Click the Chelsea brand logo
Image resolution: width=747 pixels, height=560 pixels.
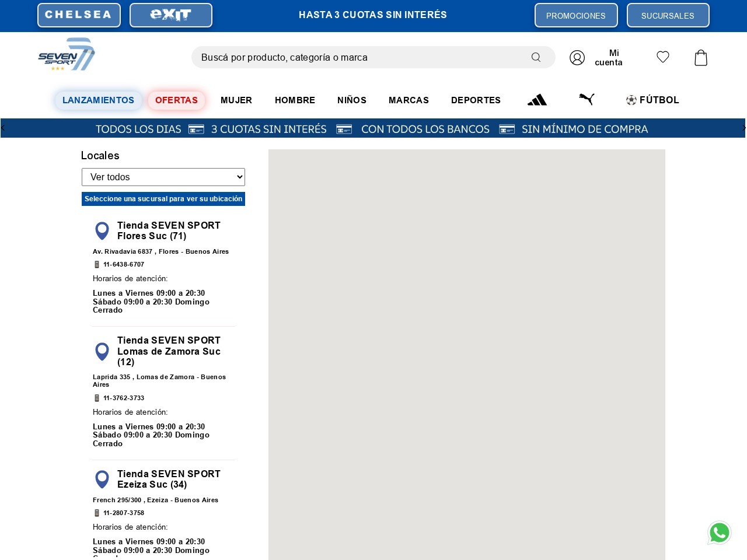click(79, 15)
